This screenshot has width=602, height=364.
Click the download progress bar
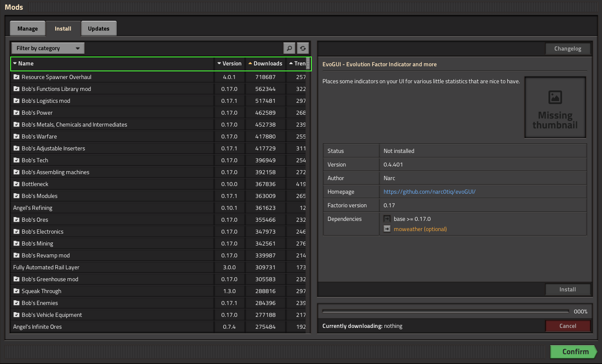coord(445,311)
